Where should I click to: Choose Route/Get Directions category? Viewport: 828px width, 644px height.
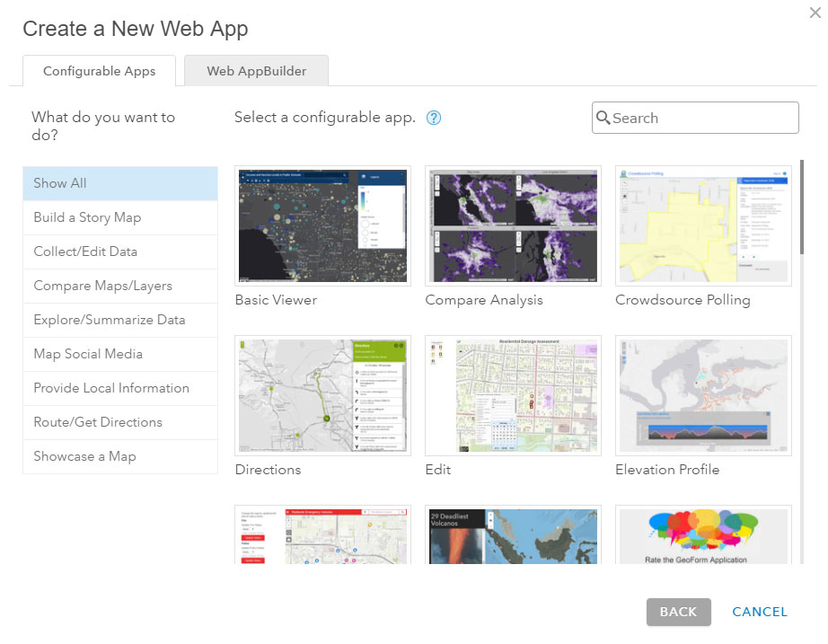click(x=120, y=422)
